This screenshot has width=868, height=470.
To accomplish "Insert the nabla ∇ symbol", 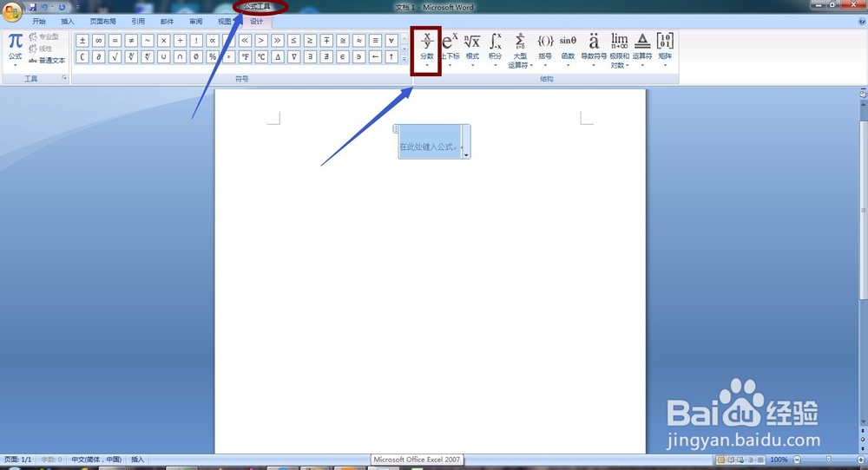I will (x=294, y=56).
